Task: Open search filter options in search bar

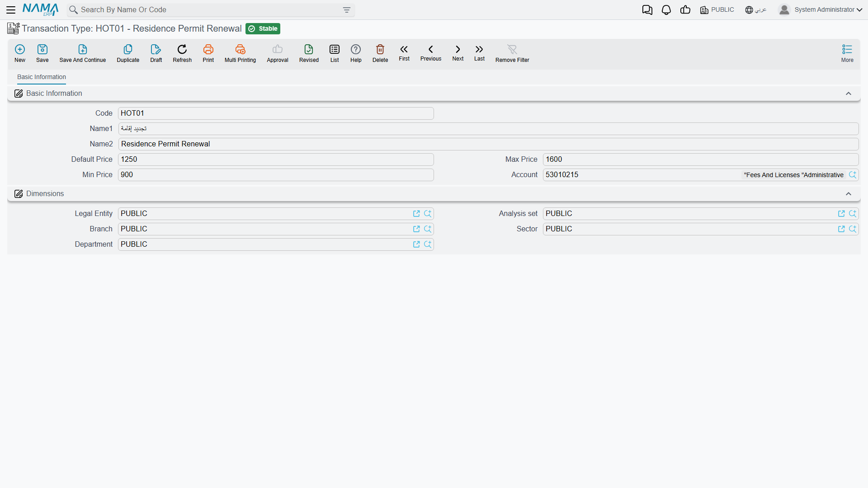Action: (x=347, y=10)
